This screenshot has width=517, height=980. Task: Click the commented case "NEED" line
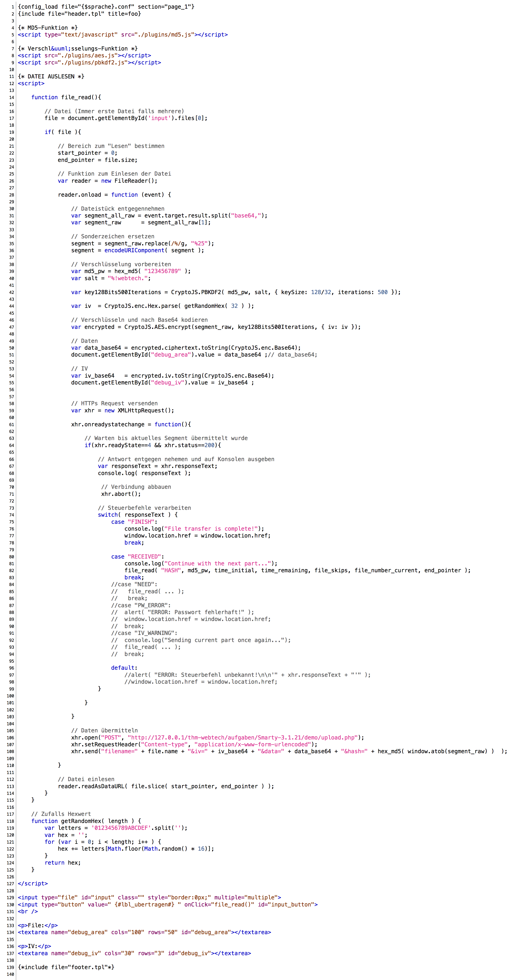tap(134, 584)
